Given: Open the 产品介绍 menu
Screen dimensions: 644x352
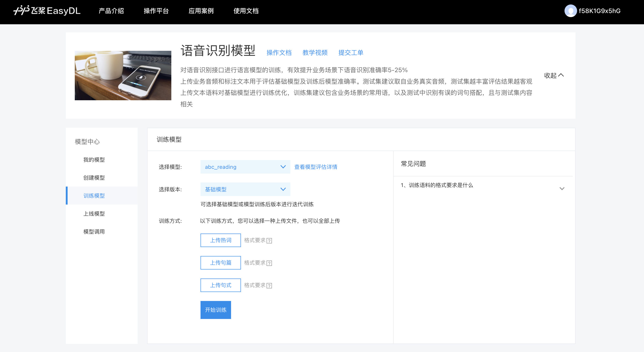Looking at the screenshot, I should pos(111,11).
